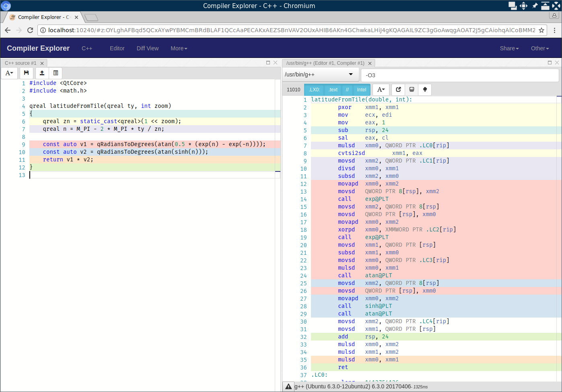The image size is (562, 392).
Task: Click the clone compiler window icon
Action: (x=398, y=89)
